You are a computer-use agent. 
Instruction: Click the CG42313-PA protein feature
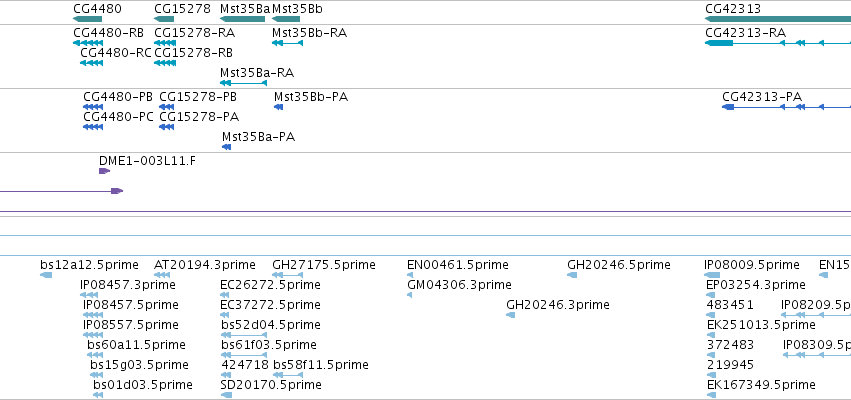(x=786, y=107)
